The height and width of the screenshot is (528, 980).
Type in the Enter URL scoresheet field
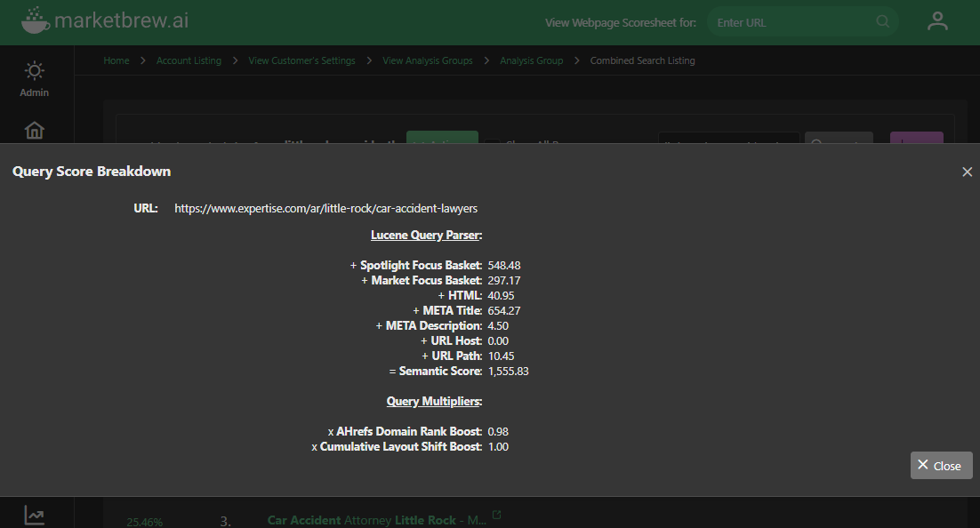pyautogui.click(x=791, y=22)
